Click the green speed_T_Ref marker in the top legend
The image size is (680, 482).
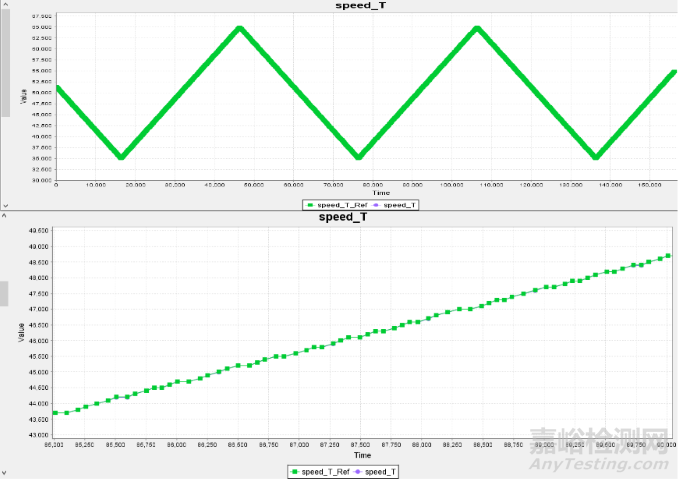[310, 204]
